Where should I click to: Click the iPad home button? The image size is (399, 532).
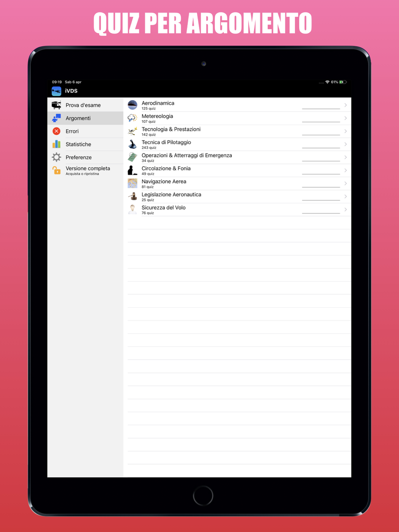pyautogui.click(x=203, y=496)
